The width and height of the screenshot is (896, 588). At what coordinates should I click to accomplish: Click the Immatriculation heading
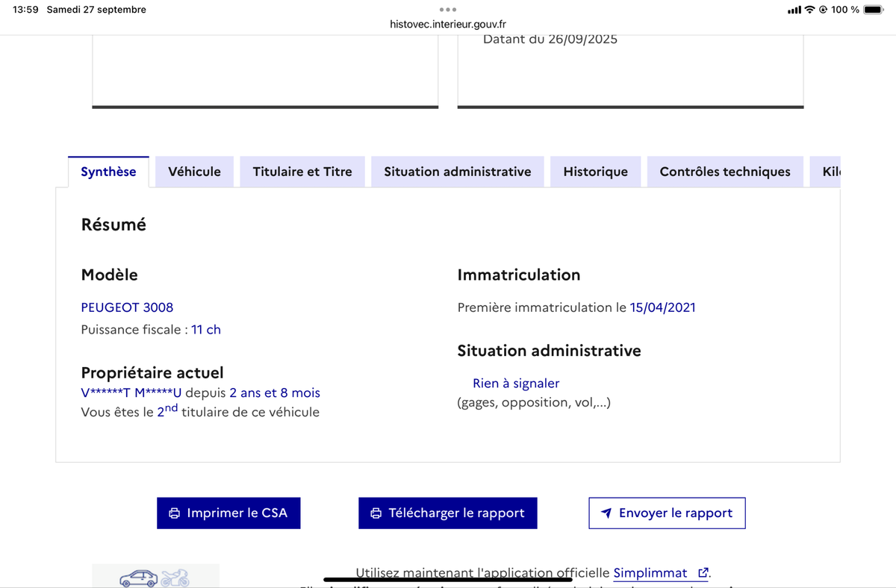[x=519, y=275]
